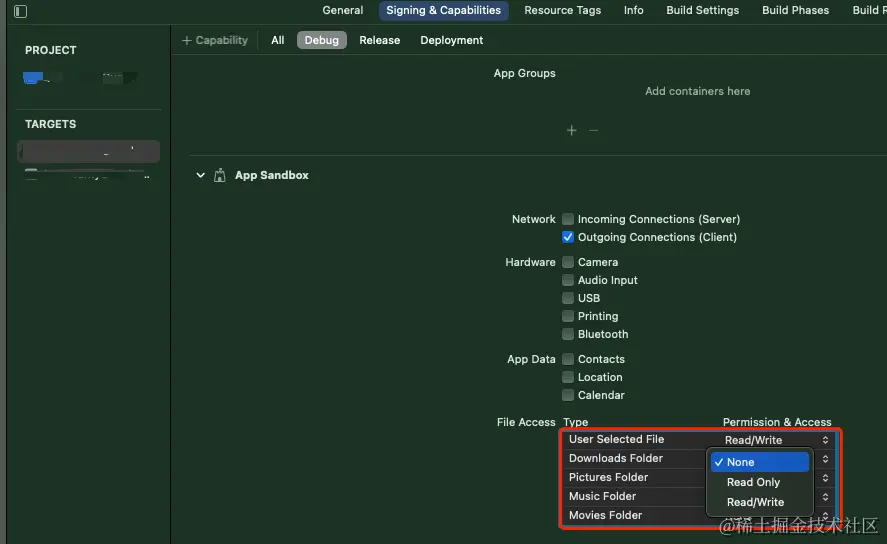This screenshot has width=887, height=544.
Task: Add a new Capability
Action: [x=214, y=40]
